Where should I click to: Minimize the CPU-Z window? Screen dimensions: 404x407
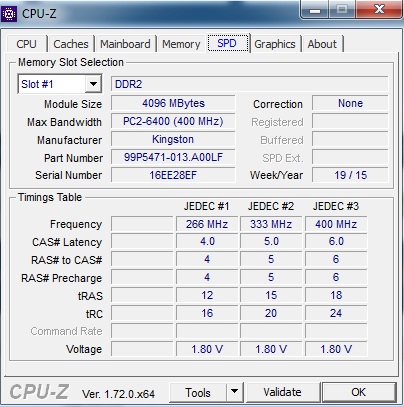[315, 10]
